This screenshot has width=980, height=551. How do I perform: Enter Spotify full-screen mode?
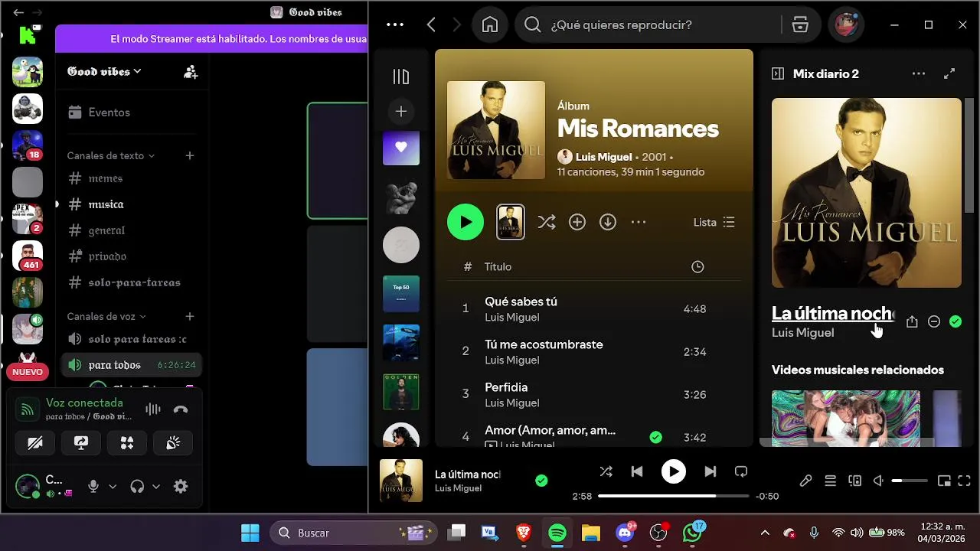(965, 481)
